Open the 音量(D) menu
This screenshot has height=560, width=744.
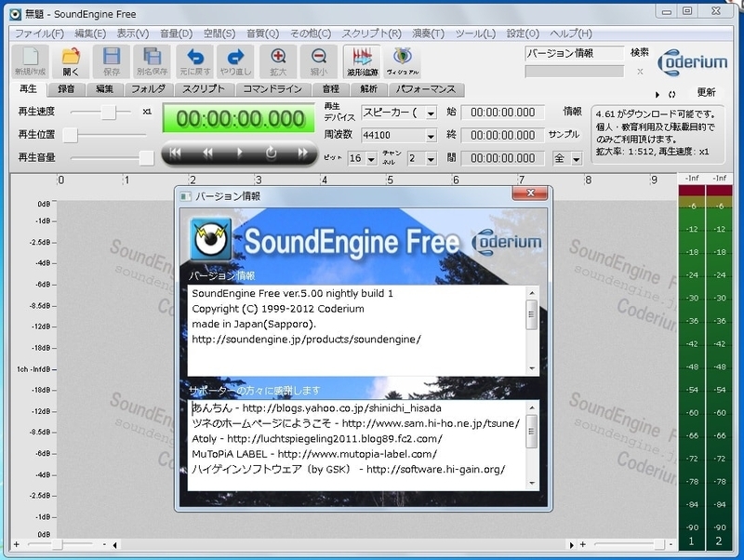[176, 33]
